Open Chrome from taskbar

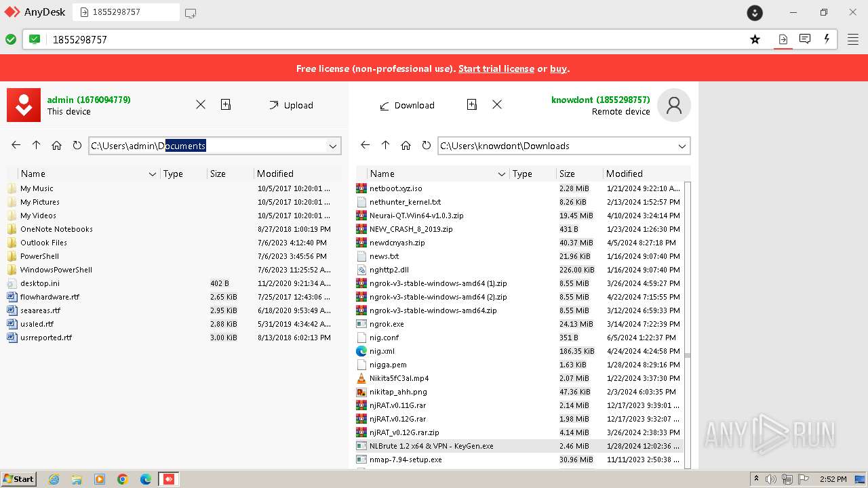(123, 479)
